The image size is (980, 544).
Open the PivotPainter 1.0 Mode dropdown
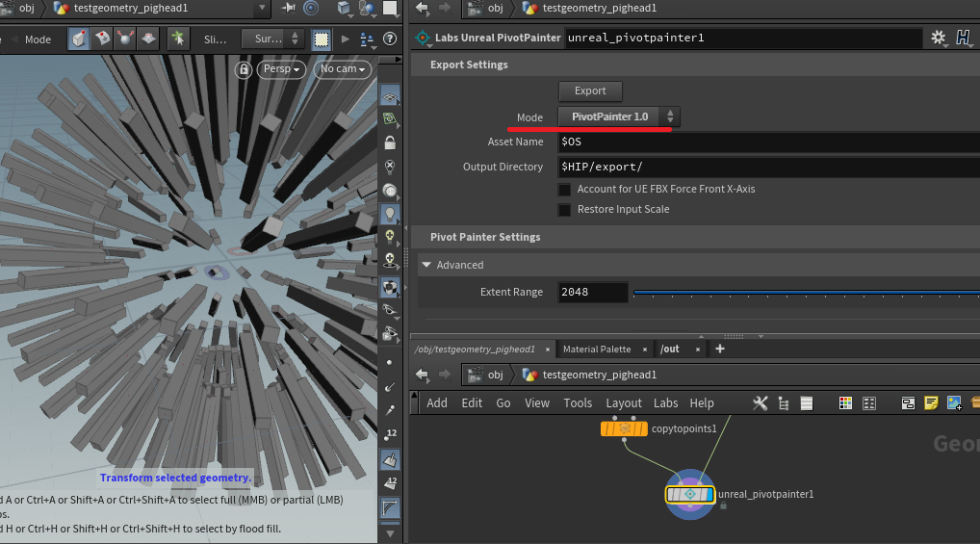pyautogui.click(x=619, y=117)
